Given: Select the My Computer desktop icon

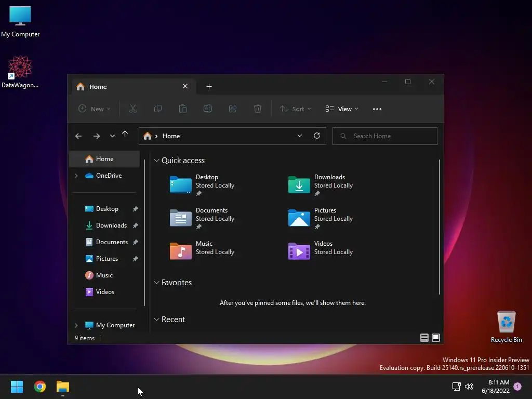Looking at the screenshot, I should pos(20,21).
